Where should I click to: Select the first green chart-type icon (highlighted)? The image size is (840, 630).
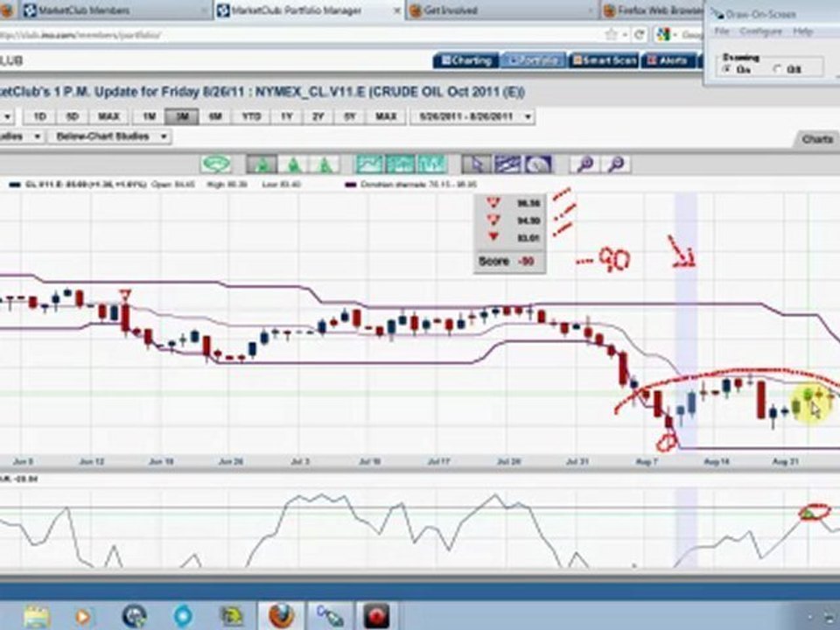pos(262,164)
